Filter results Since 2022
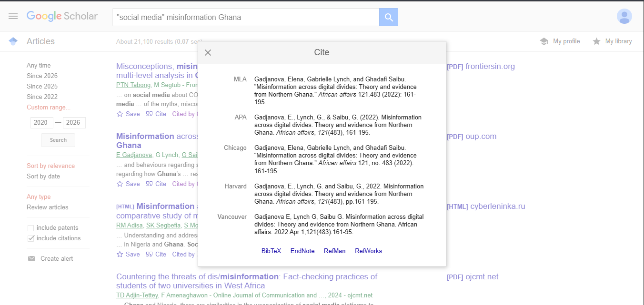The image size is (644, 305). point(42,97)
